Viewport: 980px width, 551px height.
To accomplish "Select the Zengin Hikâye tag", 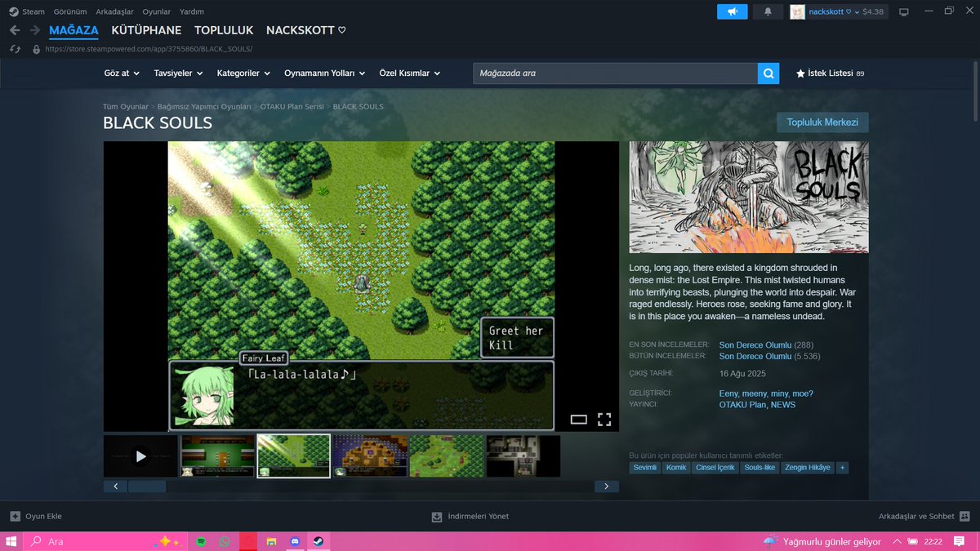I will [808, 468].
